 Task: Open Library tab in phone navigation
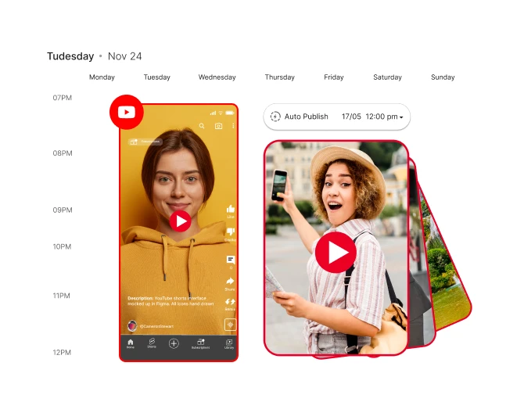[x=229, y=343]
